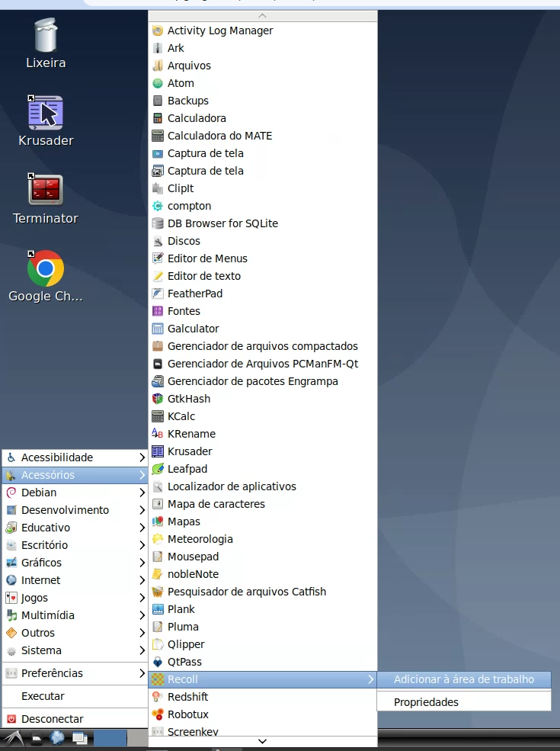Open the Multimídia category
The width and height of the screenshot is (560, 751).
pyautogui.click(x=75, y=615)
